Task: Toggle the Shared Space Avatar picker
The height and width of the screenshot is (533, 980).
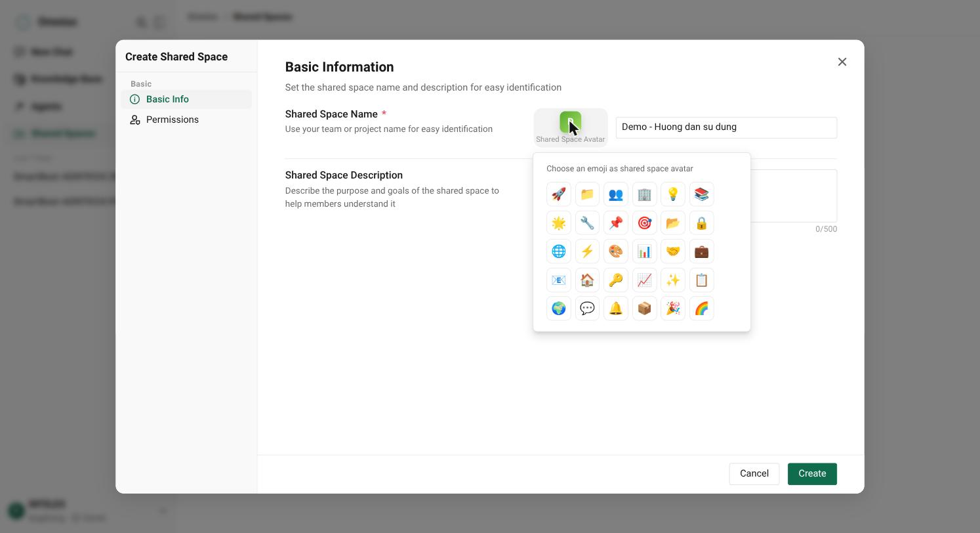Action: 571,127
